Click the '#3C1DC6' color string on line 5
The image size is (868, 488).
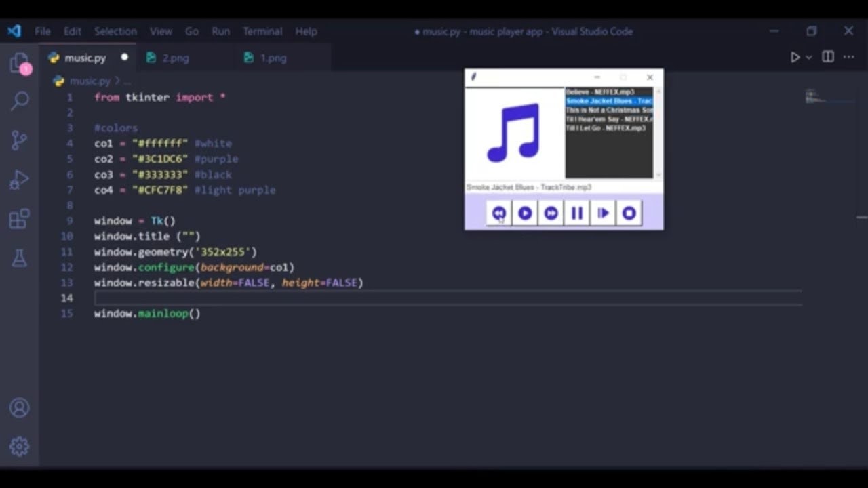160,159
